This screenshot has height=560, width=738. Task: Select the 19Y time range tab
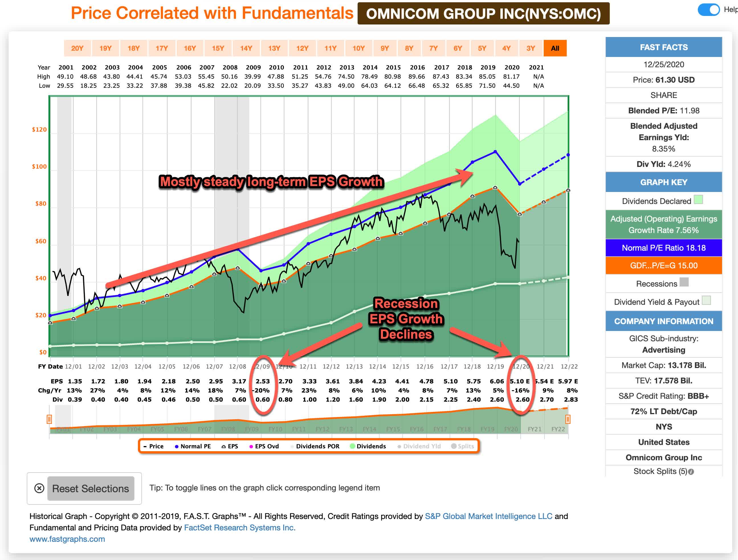click(x=105, y=48)
